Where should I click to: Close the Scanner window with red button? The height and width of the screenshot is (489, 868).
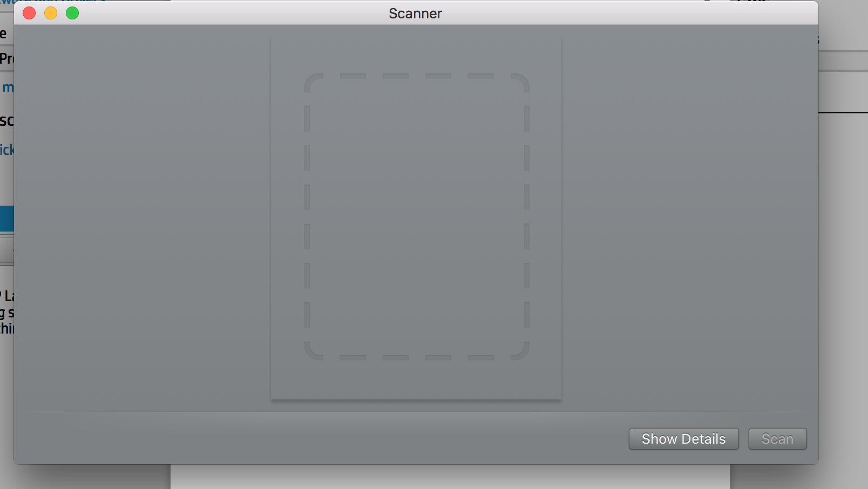29,13
